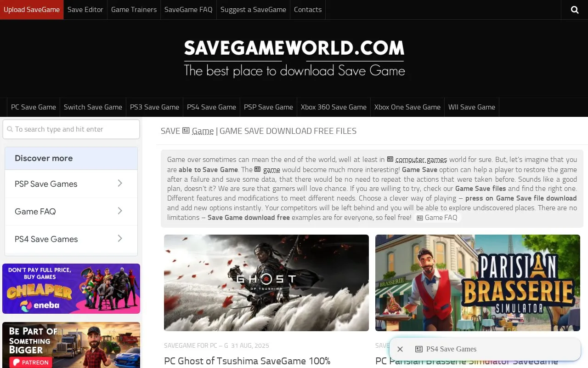Open the Parisian Brasserie Simulator thumbnail

pos(478,283)
